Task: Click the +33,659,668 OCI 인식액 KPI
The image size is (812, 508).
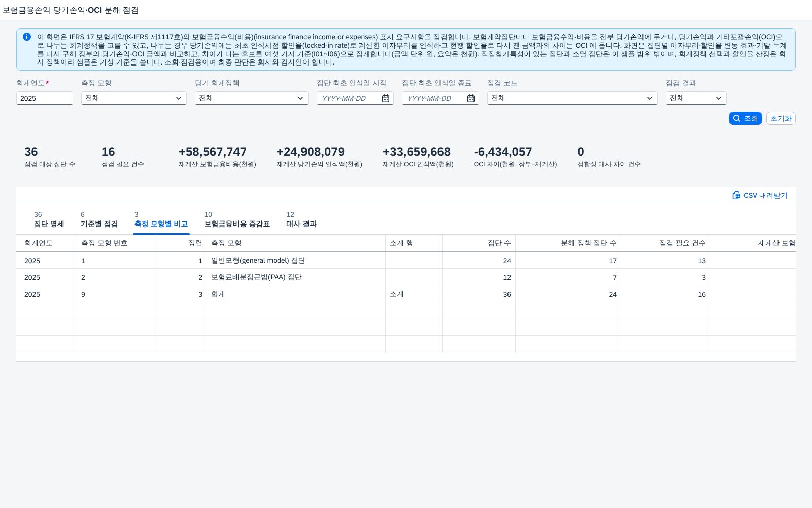Action: (418, 157)
